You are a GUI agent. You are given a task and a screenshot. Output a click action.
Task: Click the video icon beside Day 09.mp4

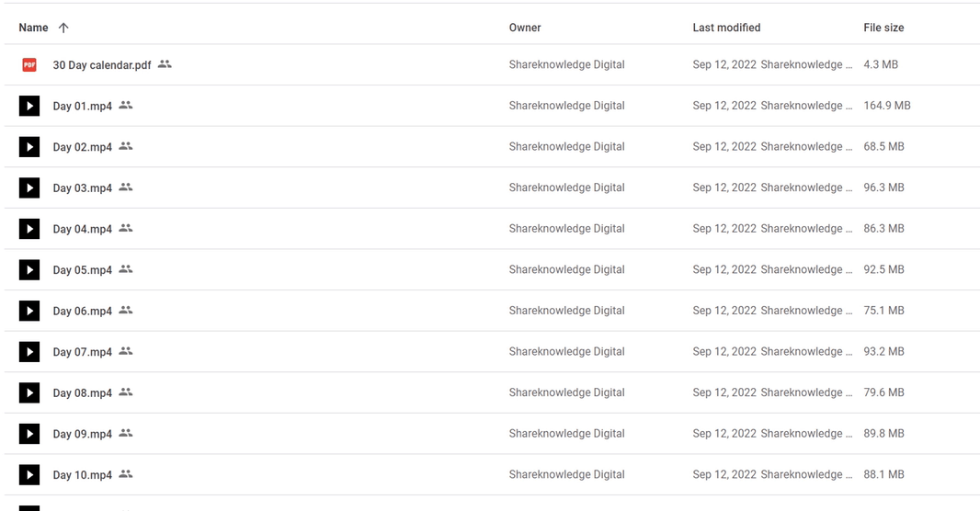tap(29, 434)
